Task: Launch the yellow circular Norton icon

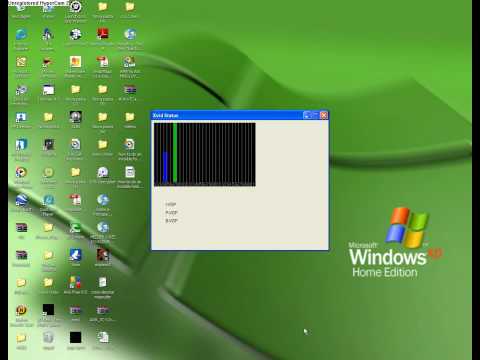Action: point(21,310)
